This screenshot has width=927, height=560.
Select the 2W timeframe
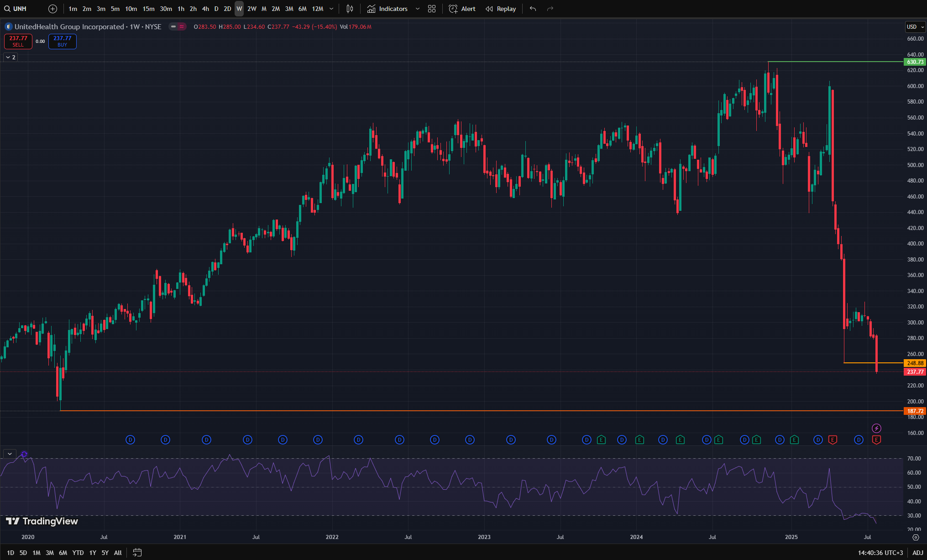point(251,9)
